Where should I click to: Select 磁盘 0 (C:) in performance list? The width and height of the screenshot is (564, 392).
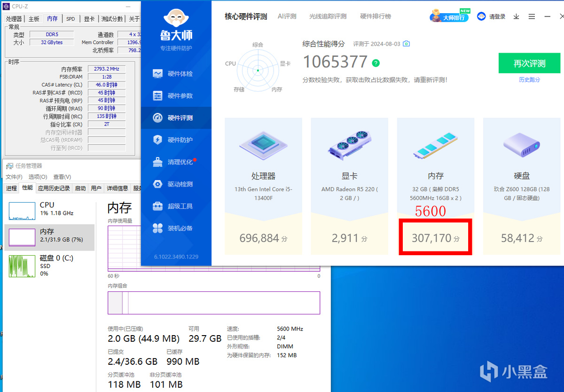49,266
